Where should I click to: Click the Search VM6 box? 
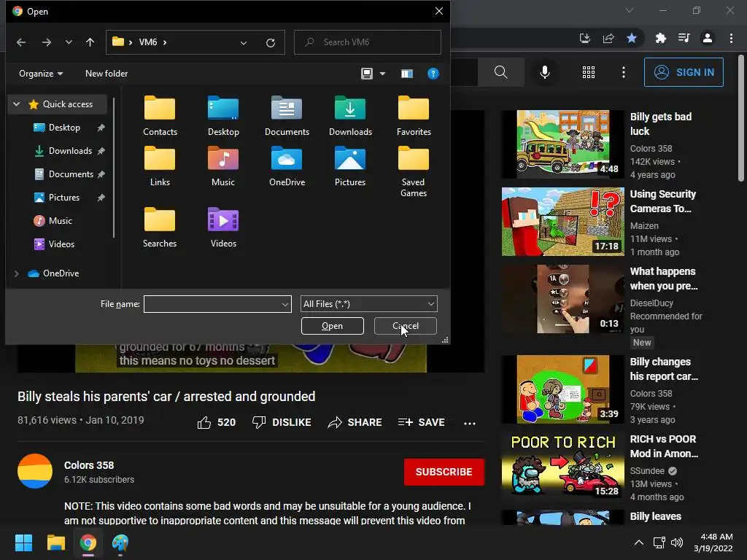click(368, 42)
